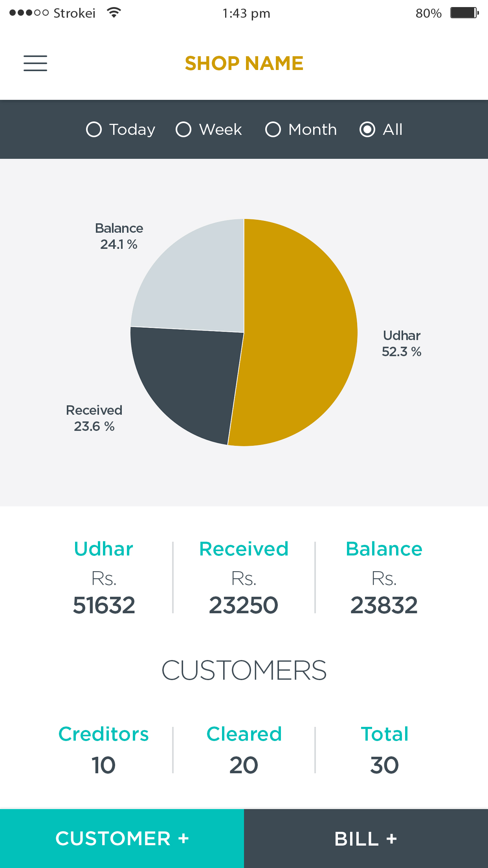Select the Today radio button
488x868 pixels.
[94, 129]
